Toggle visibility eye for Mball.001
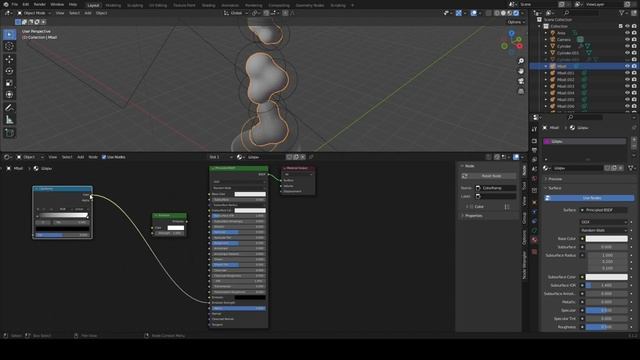 tap(627, 73)
